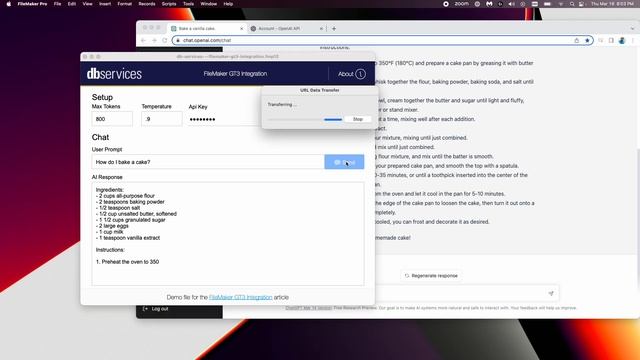
Task: Click the zoom menu bar status item
Action: tap(462, 4)
